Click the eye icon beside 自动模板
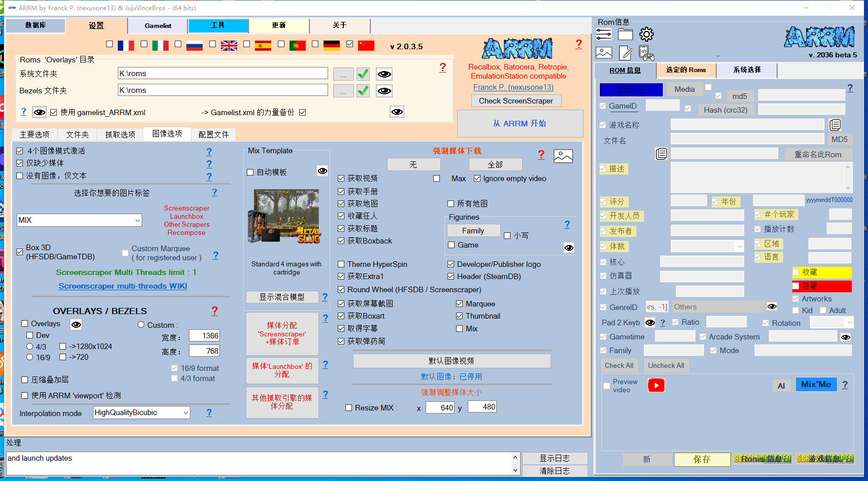Screen dimensions: 868x481 coord(322,171)
